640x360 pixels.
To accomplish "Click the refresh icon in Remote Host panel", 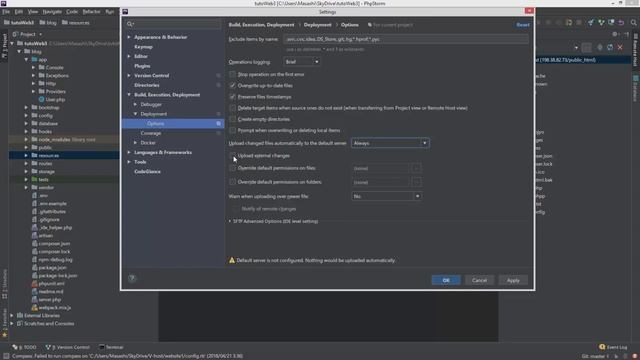I will point(610,47).
